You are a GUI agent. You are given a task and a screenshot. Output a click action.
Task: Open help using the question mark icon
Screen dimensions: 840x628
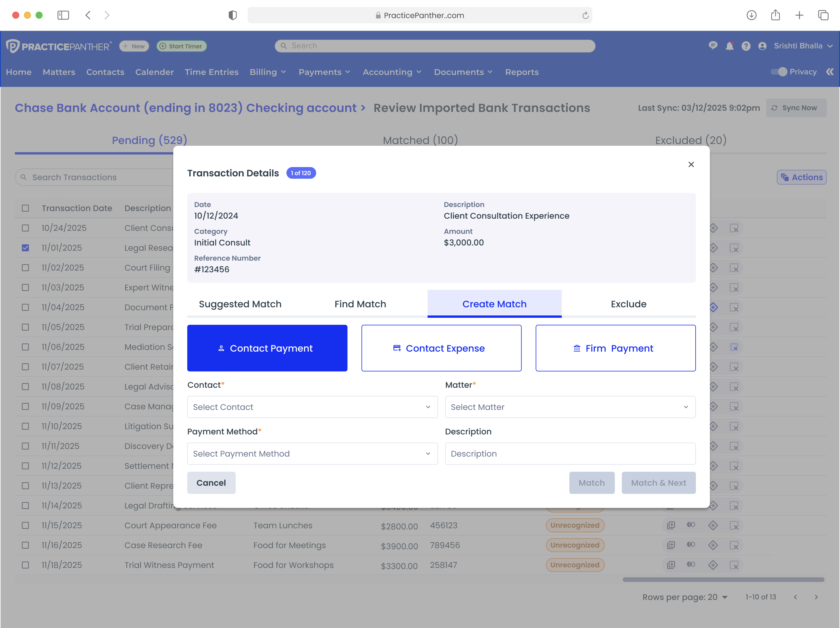[x=746, y=45]
